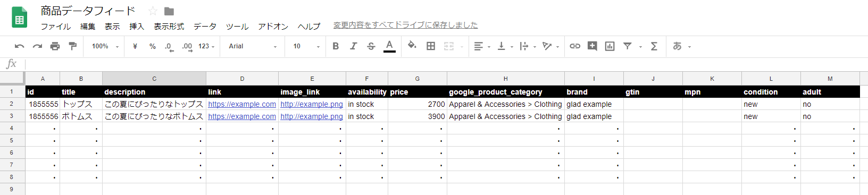Screen dimensions: 868x195
Task: Format as yen currency
Action: [x=135, y=46]
